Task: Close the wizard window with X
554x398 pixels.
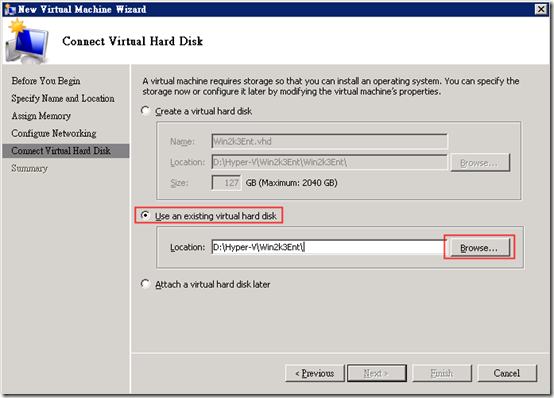Action: click(x=541, y=9)
